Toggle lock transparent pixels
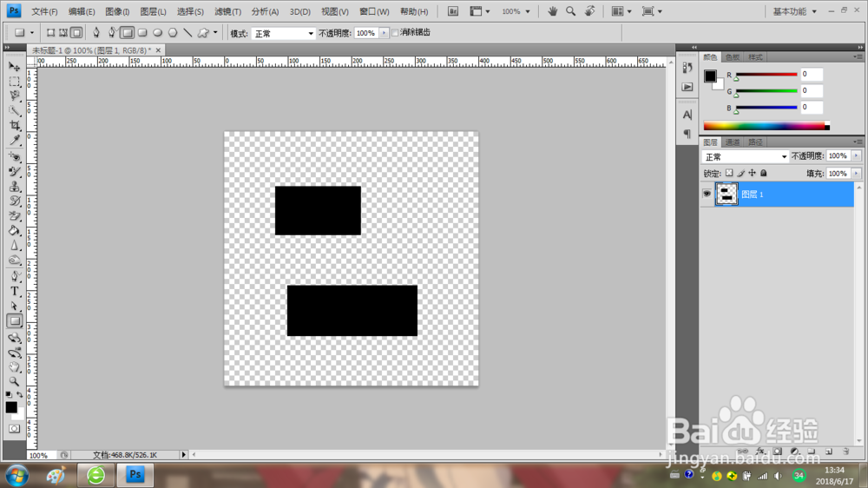The image size is (868, 488). pyautogui.click(x=729, y=174)
